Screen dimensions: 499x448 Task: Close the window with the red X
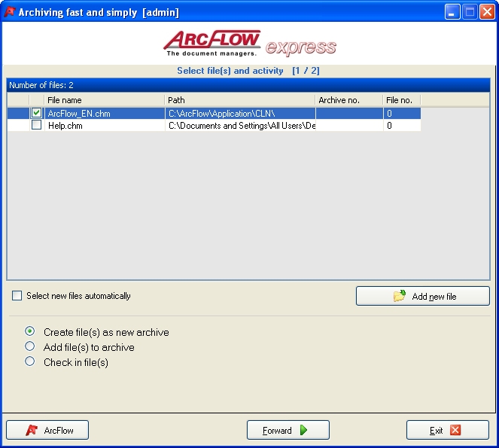click(x=487, y=12)
